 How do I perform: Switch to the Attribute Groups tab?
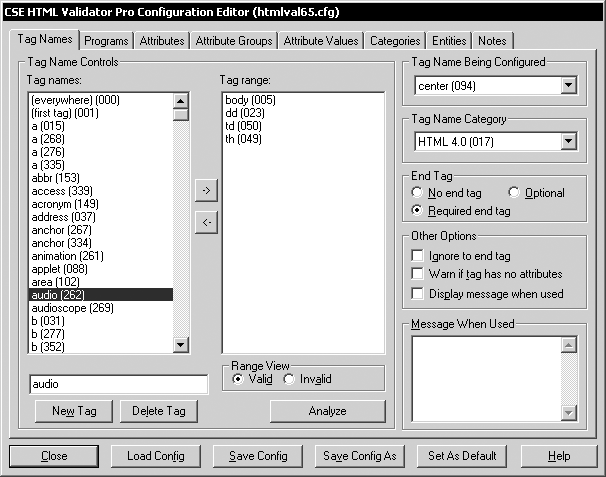point(234,41)
